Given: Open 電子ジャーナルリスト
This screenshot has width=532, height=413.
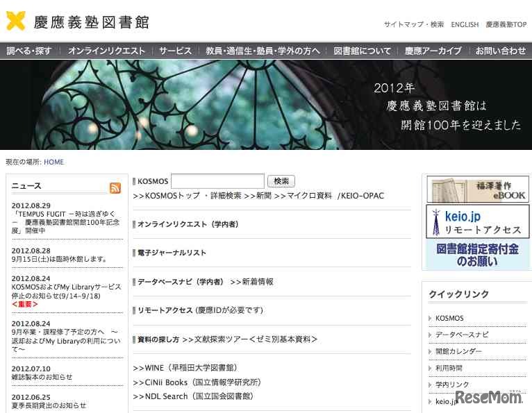Looking at the screenshot, I should [x=172, y=253].
